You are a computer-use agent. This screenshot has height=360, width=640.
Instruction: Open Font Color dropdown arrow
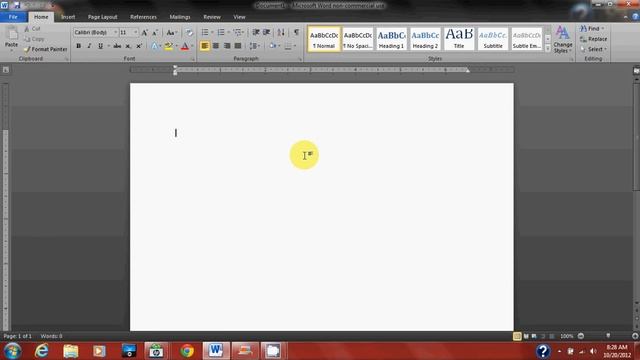pos(192,46)
